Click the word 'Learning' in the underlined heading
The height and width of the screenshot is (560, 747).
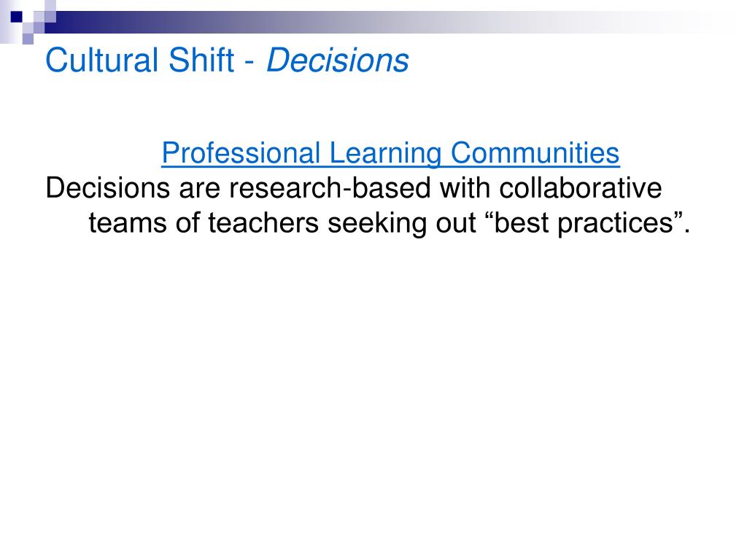pos(385,155)
